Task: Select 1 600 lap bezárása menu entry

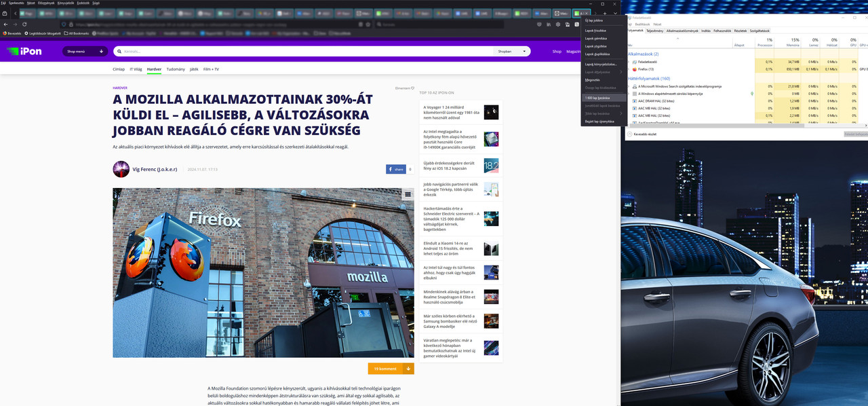Action: click(604, 98)
